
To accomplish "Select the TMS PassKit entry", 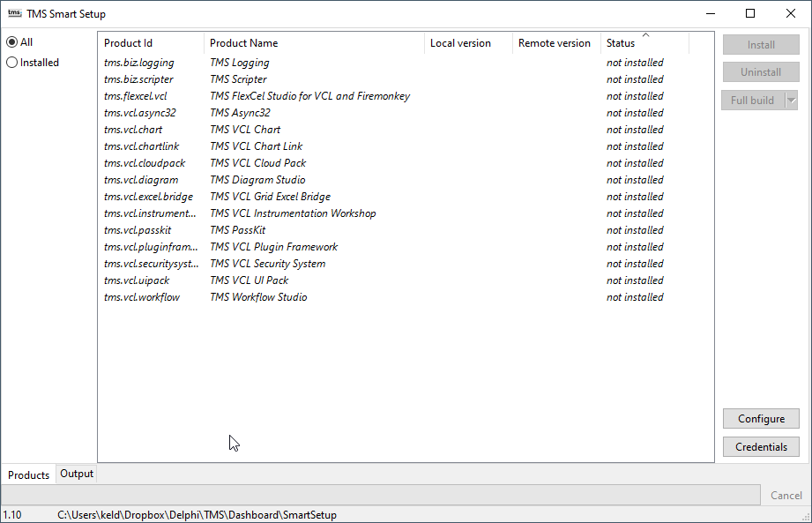I will pyautogui.click(x=238, y=230).
